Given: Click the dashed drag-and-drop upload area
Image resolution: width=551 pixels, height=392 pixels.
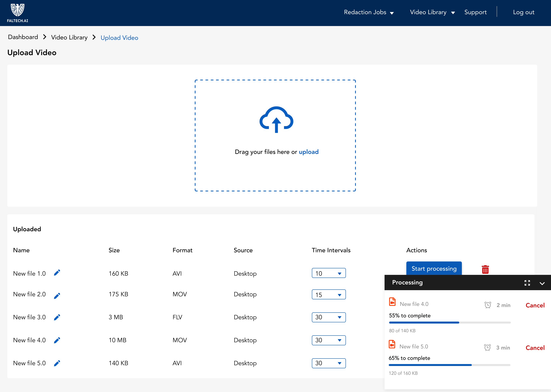Looking at the screenshot, I should [275, 135].
